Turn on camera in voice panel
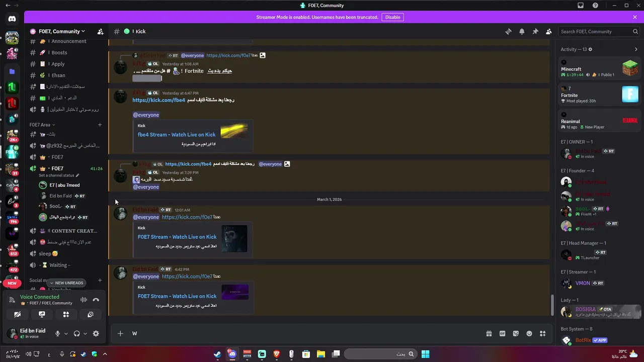Image resolution: width=644 pixels, height=362 pixels. (18, 314)
